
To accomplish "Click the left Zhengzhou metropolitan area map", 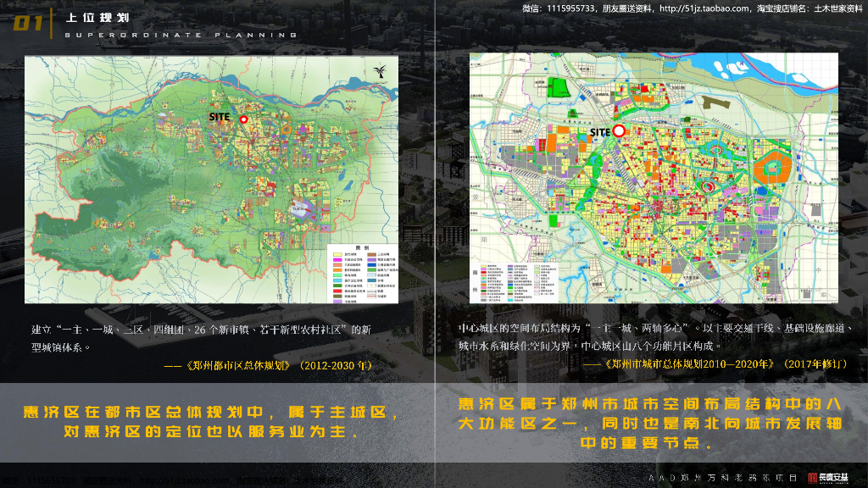I will tap(211, 180).
